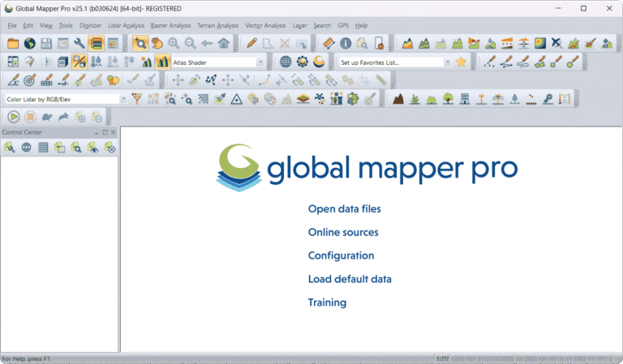Select the Digitizer pencil tool

coord(251,43)
